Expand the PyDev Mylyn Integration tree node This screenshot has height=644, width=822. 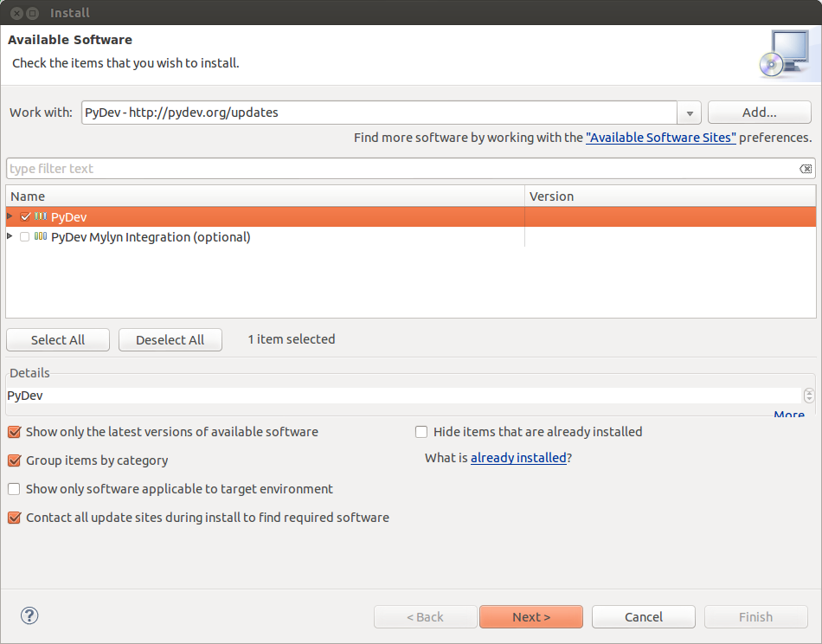click(x=10, y=236)
